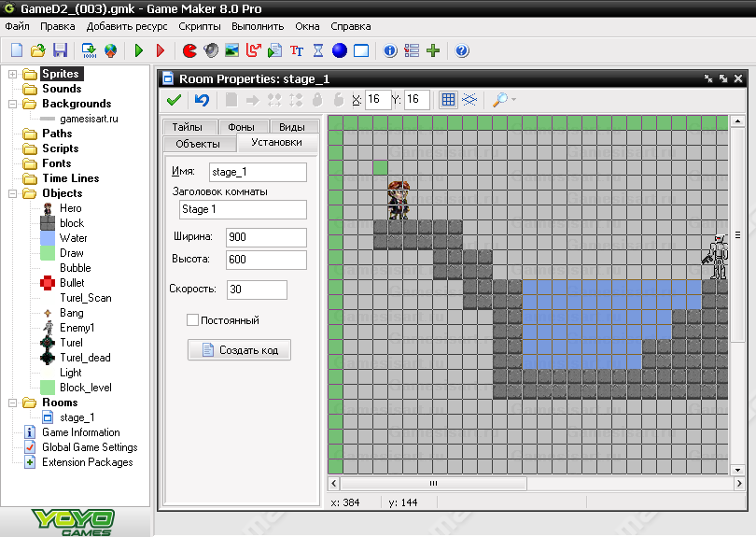Click the room caption field Stage 1
This screenshot has height=537, width=756.
pos(243,209)
